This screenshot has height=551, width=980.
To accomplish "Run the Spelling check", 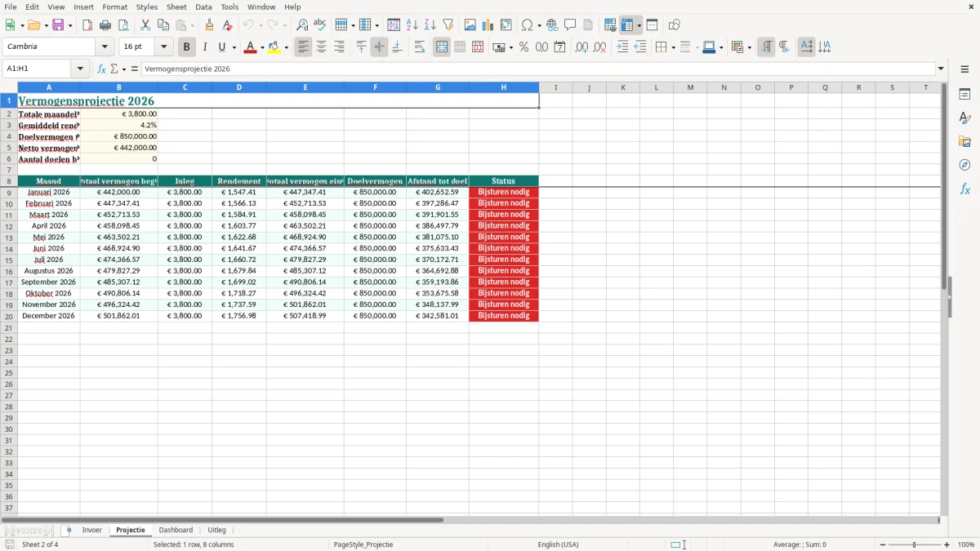I will click(x=320, y=25).
